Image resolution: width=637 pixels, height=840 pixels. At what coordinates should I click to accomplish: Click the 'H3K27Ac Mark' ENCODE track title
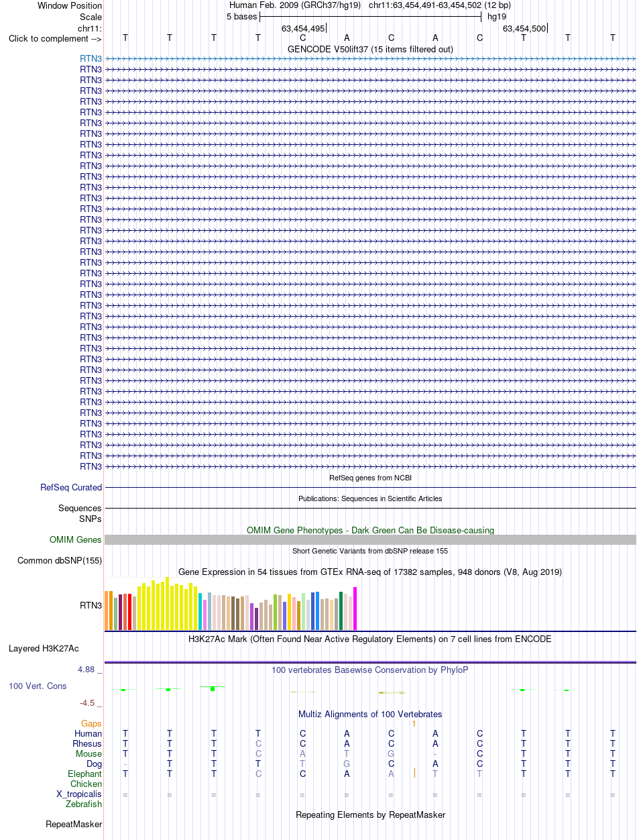[x=370, y=639]
